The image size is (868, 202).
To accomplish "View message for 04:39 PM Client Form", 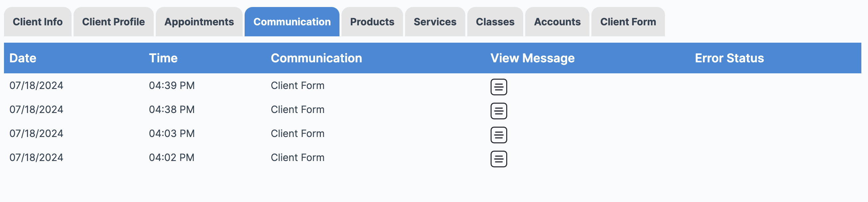I will (x=499, y=87).
